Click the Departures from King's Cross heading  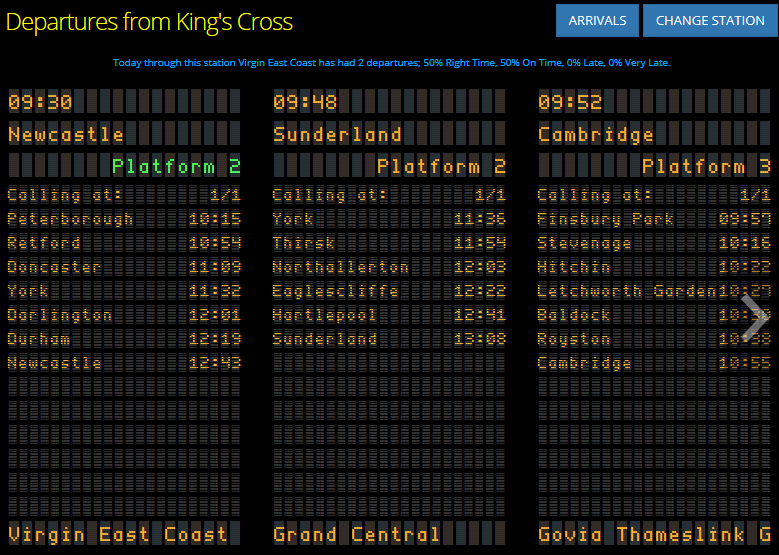pyautogui.click(x=150, y=21)
